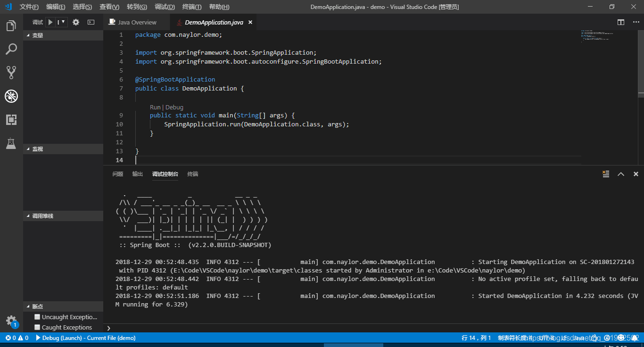Toggle Caught Exceptions breakpoint checkbox
This screenshot has width=644, height=347.
click(37, 327)
